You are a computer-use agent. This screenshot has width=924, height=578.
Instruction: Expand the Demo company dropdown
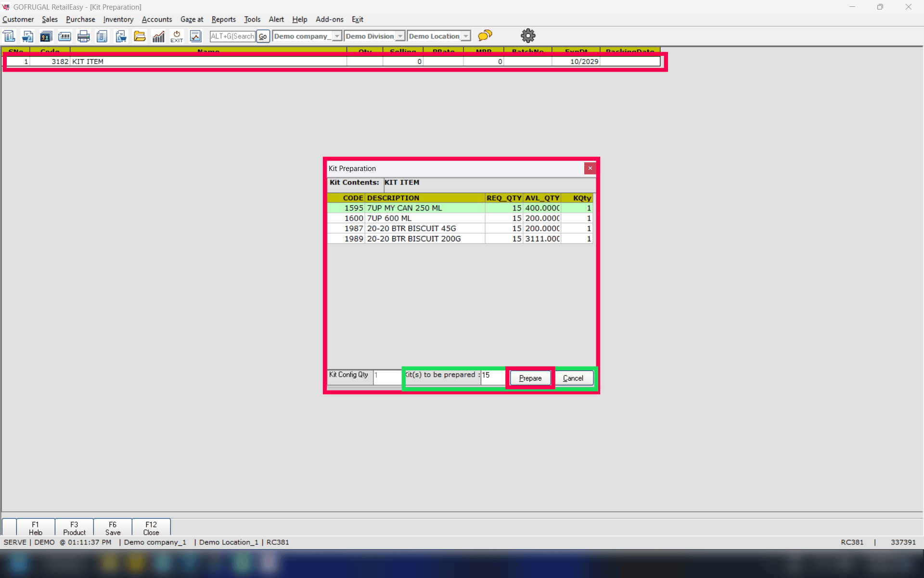(337, 36)
